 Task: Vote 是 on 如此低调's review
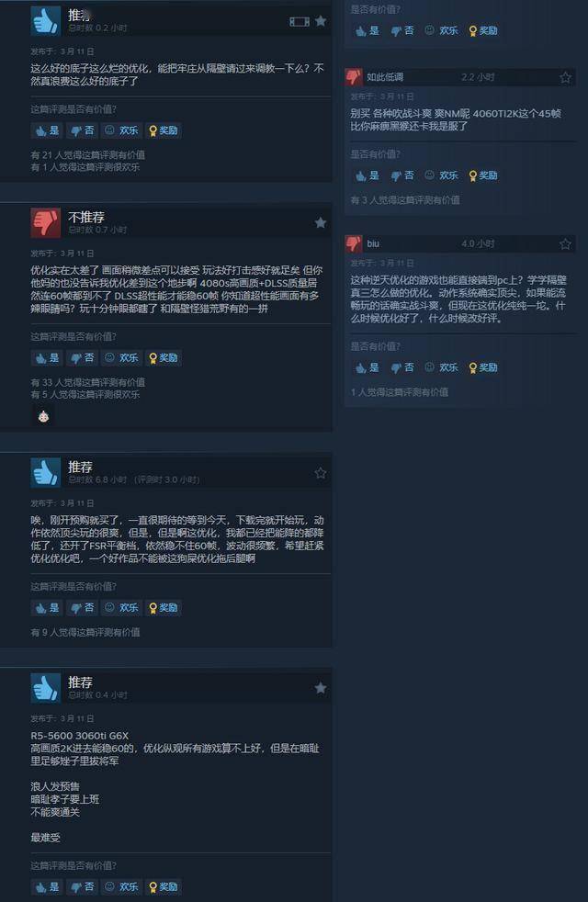367,175
